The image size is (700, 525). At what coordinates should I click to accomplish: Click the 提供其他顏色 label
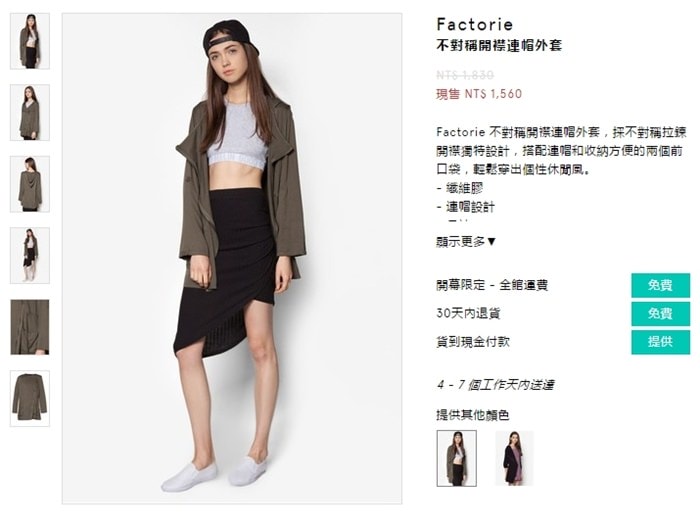point(473,415)
